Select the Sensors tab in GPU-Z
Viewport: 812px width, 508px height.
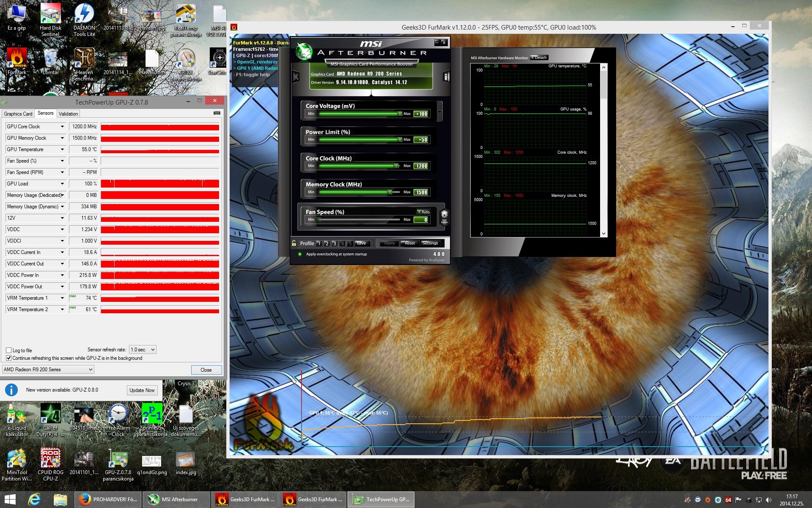point(46,113)
